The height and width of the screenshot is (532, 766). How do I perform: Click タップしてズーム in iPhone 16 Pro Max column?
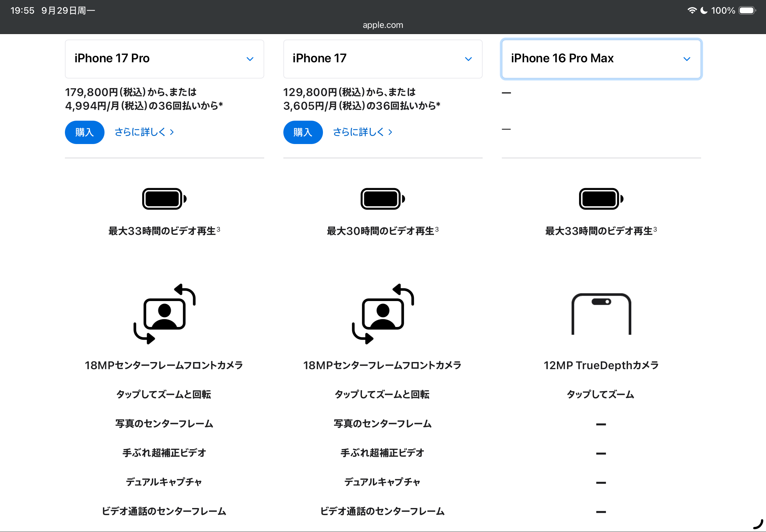(x=600, y=394)
